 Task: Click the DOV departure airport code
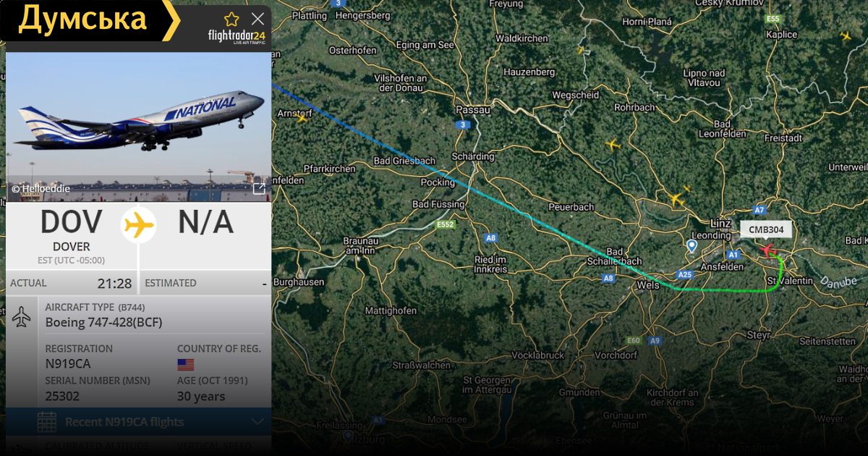click(x=72, y=223)
